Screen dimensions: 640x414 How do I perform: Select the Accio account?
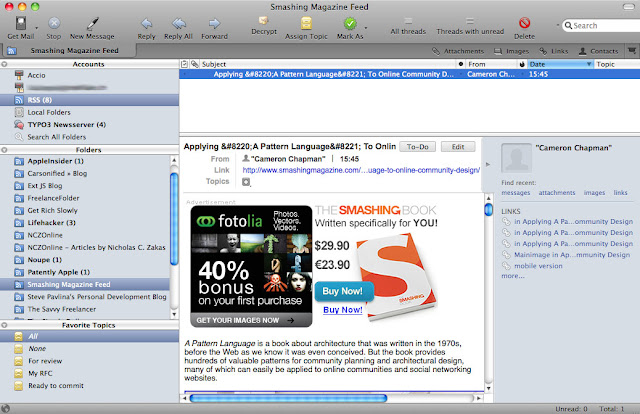click(x=89, y=75)
